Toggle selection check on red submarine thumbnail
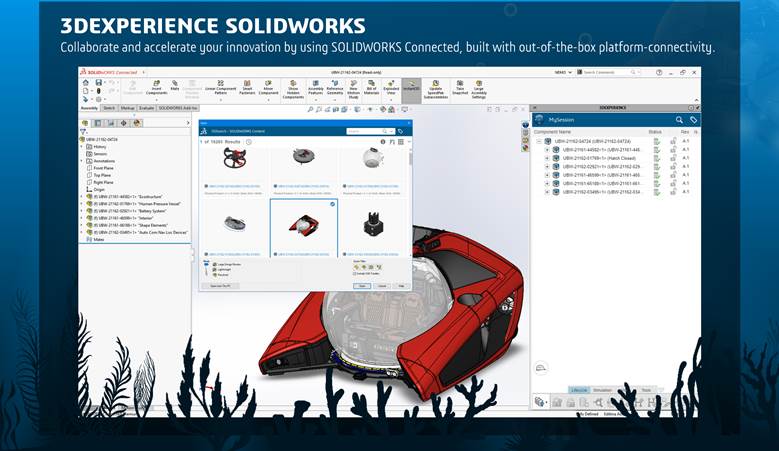The height and width of the screenshot is (451, 779). click(x=332, y=204)
